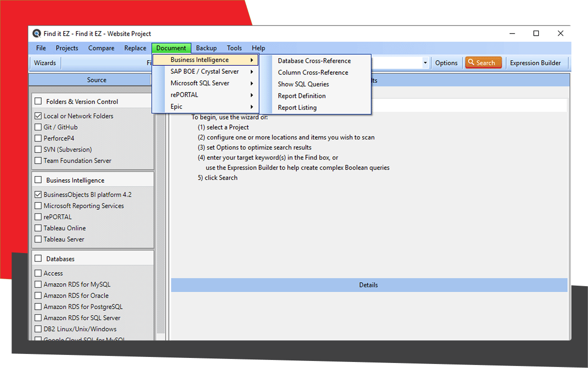This screenshot has width=588, height=368.
Task: Close the Document menu
Action: click(171, 48)
